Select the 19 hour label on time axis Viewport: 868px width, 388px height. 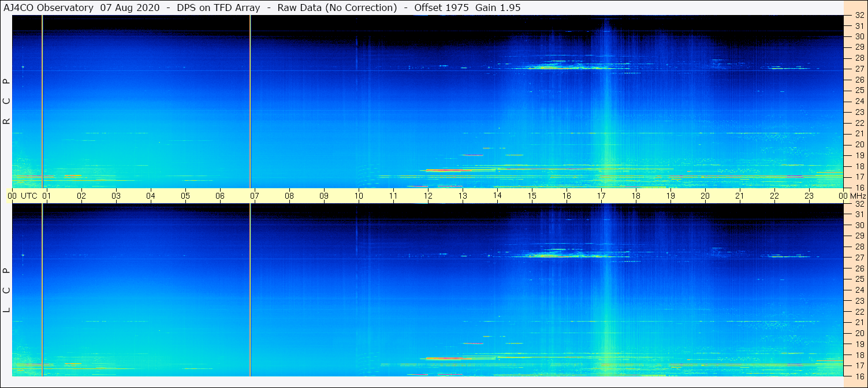670,196
